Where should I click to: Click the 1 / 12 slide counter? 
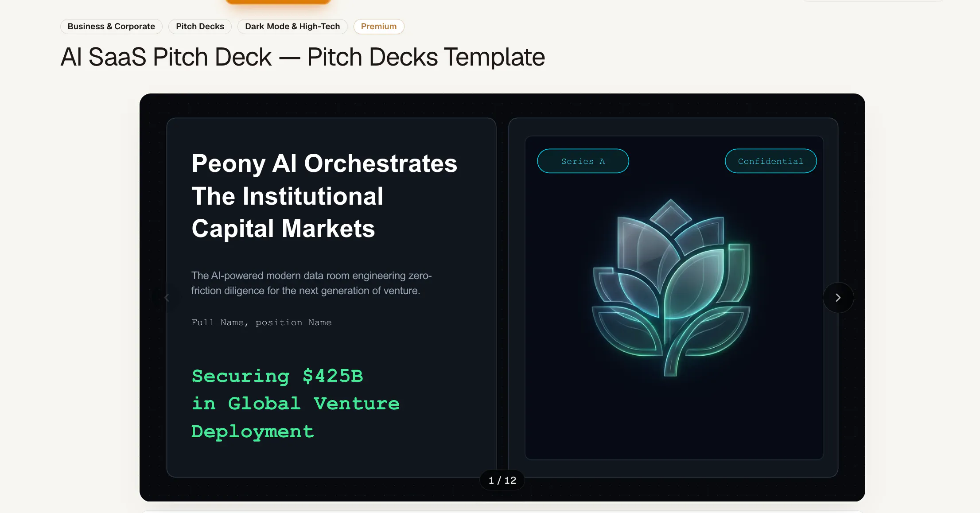click(x=502, y=480)
